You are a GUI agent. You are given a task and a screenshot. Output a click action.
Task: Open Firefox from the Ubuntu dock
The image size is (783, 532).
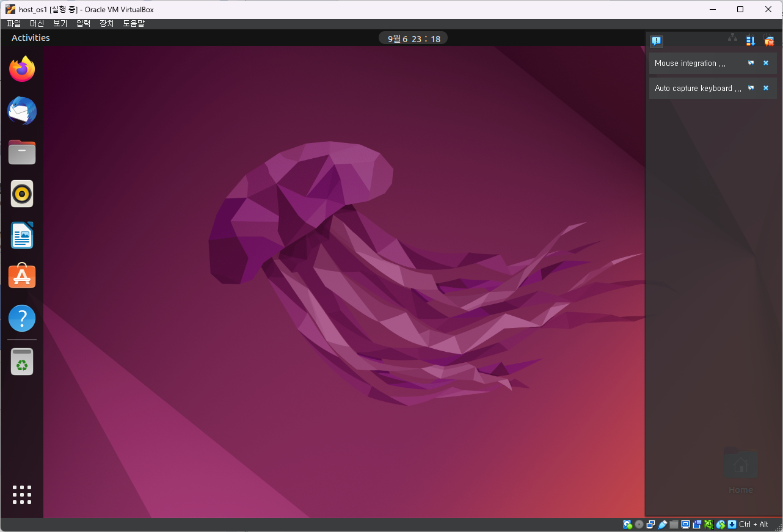tap(22, 69)
